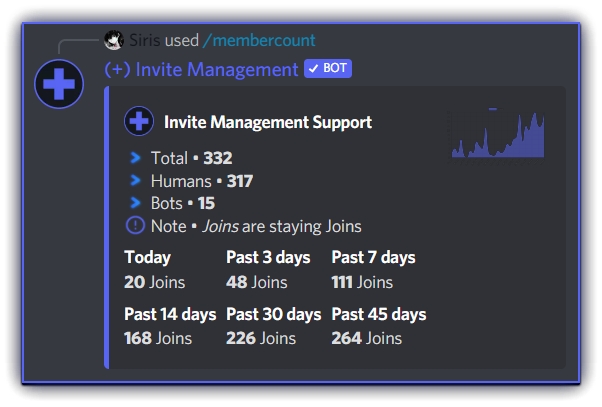
Task: Select the Today 20 Joins field
Action: point(155,270)
